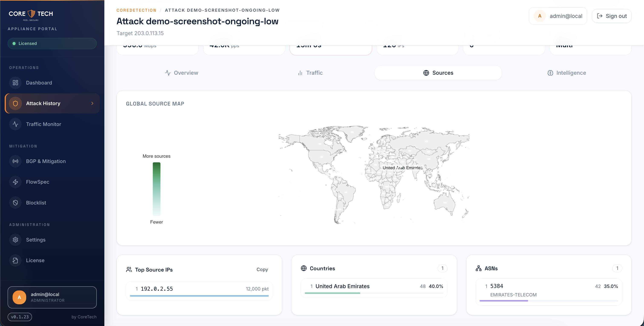This screenshot has width=644, height=326.
Task: Open the Dashboard grid icon
Action: [15, 83]
